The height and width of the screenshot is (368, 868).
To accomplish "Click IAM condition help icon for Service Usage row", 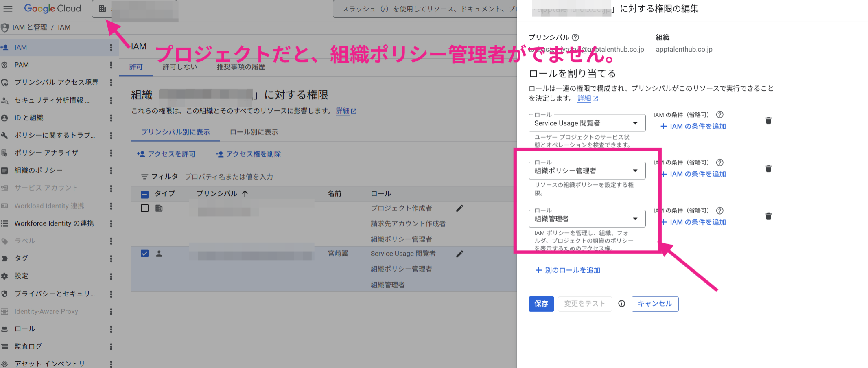I will point(719,115).
